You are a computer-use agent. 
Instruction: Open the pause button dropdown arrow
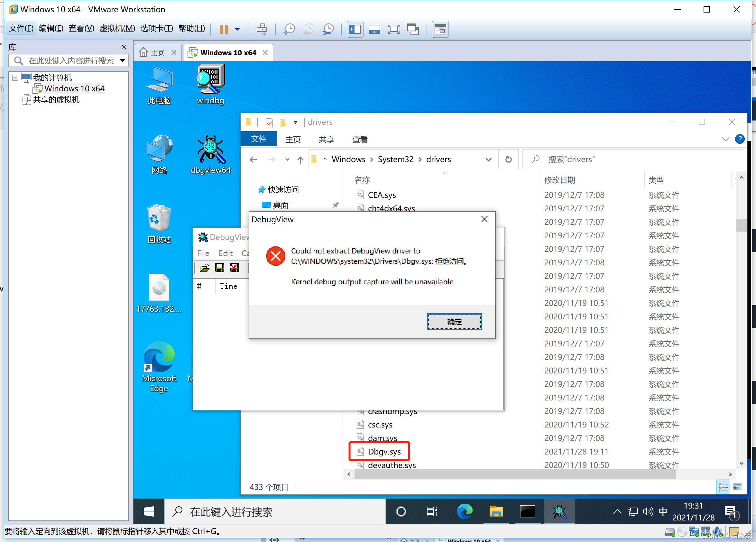pyautogui.click(x=237, y=29)
